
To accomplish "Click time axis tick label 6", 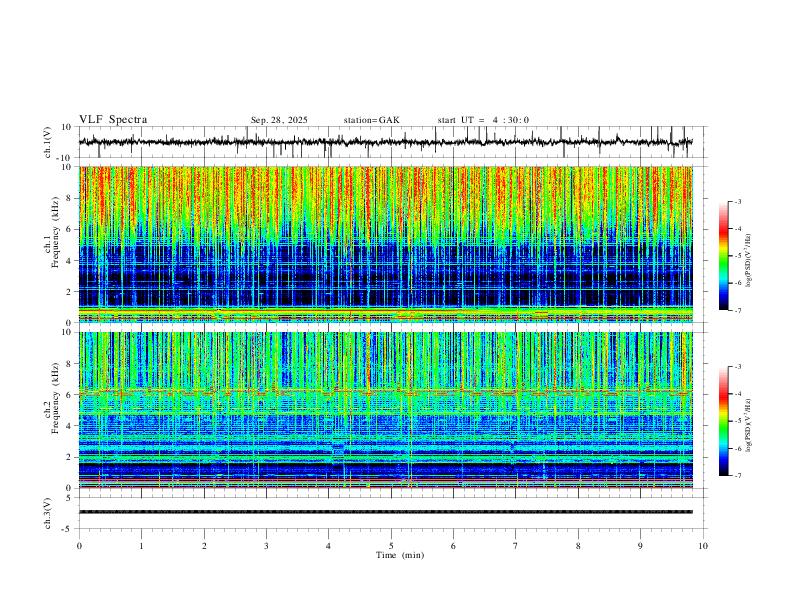I will click(453, 546).
